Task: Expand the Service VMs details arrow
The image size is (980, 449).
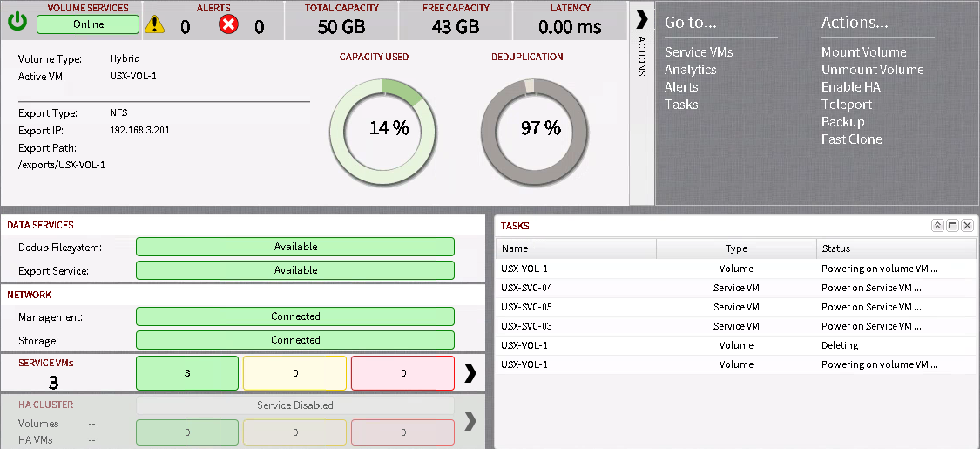Action: pyautogui.click(x=470, y=373)
